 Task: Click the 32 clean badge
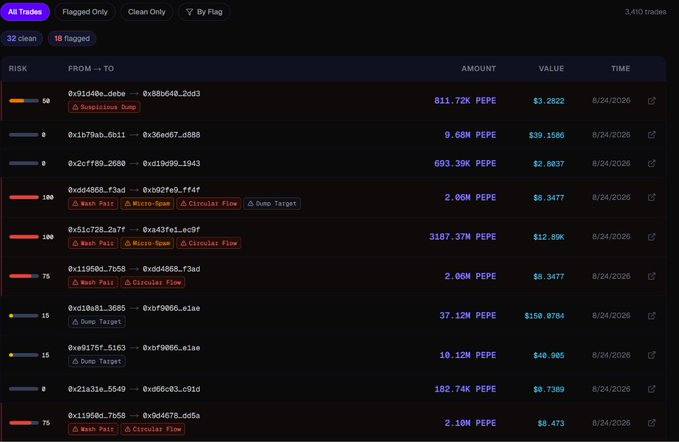(22, 39)
